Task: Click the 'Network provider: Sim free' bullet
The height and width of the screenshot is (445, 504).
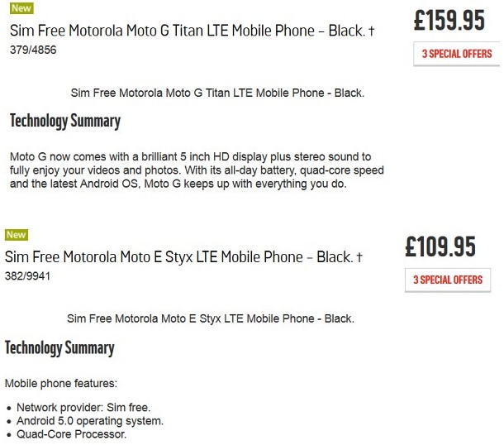Action: pos(83,407)
